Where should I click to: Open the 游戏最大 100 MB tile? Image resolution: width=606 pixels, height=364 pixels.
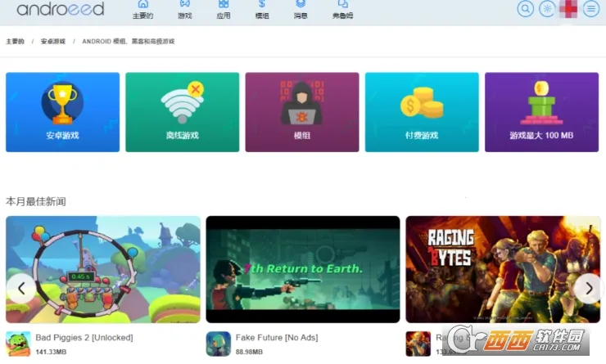pos(541,112)
